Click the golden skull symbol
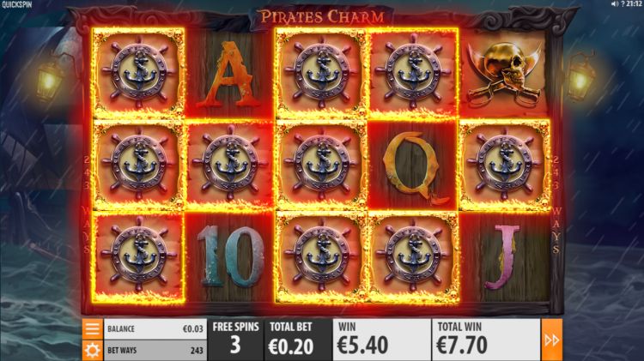The image size is (644, 361). (x=504, y=74)
